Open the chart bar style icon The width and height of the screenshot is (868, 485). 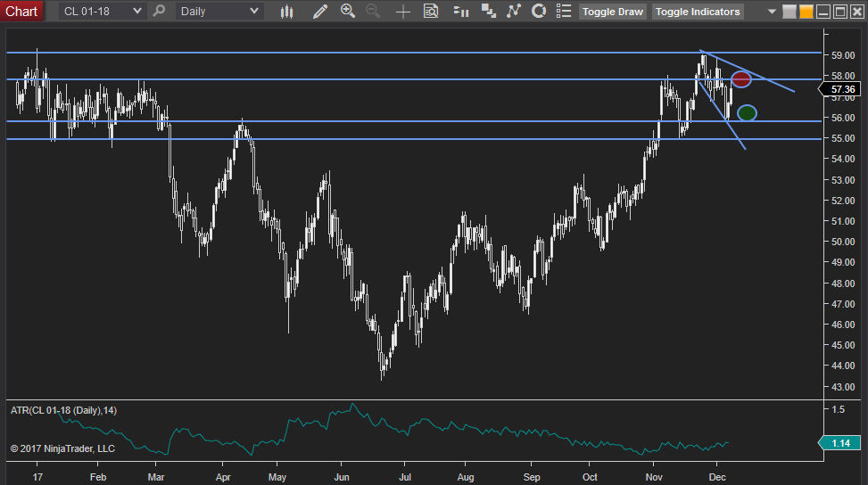tap(286, 11)
